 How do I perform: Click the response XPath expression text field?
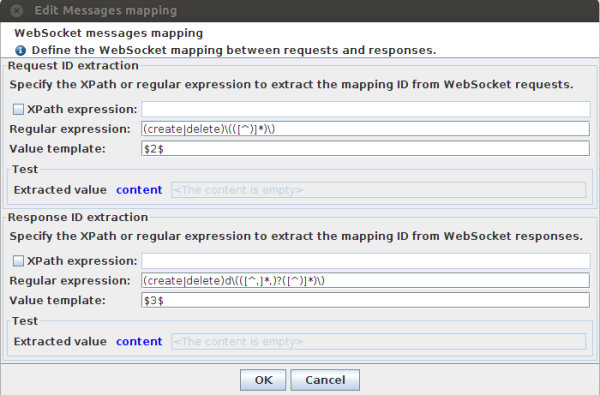click(x=366, y=261)
